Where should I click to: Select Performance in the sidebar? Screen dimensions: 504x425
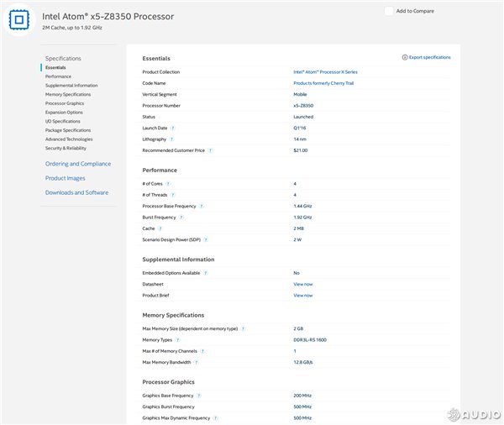point(58,76)
